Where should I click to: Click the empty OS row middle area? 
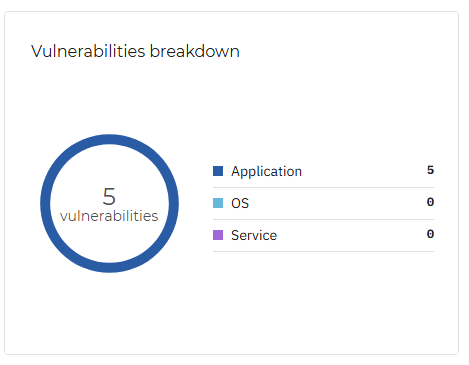pyautogui.click(x=337, y=203)
